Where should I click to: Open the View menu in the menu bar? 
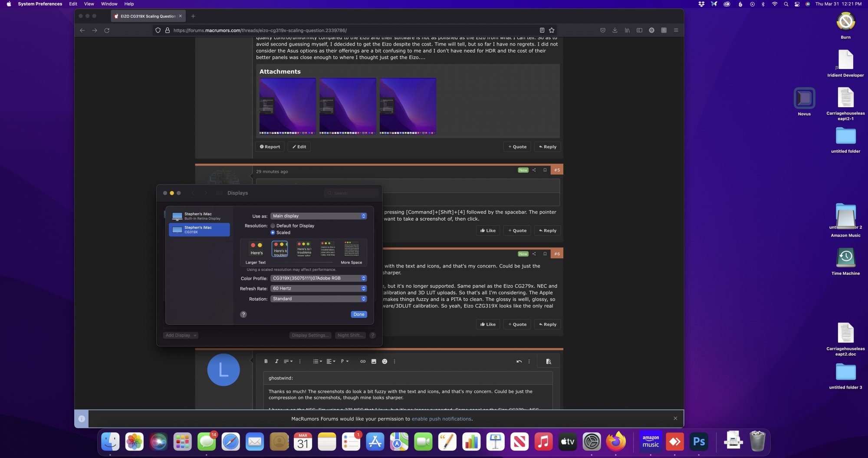click(x=89, y=4)
